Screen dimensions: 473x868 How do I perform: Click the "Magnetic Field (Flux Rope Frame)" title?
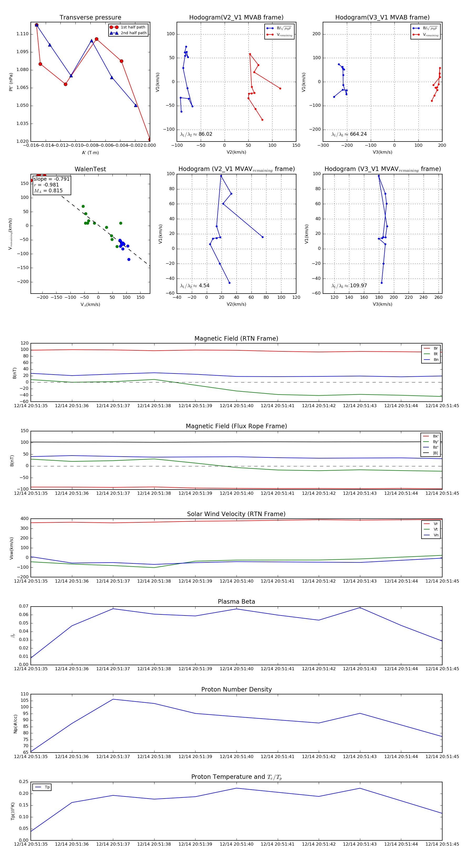pyautogui.click(x=236, y=426)
